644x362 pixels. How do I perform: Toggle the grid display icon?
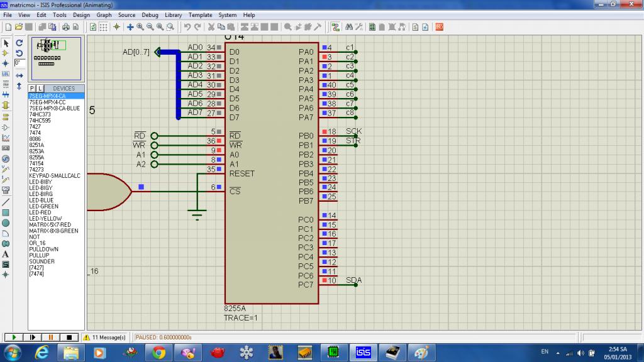104,27
